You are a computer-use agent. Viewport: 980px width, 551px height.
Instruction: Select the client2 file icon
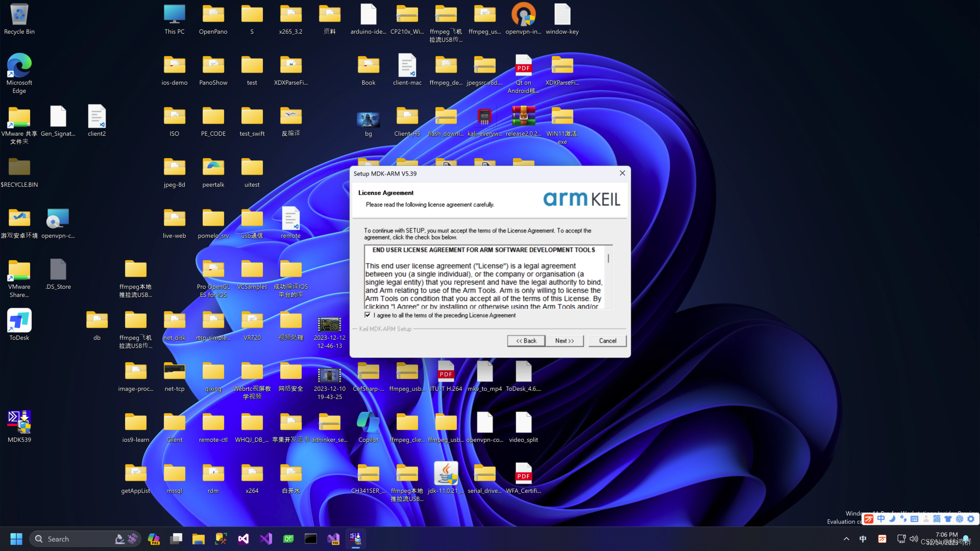coord(97,121)
